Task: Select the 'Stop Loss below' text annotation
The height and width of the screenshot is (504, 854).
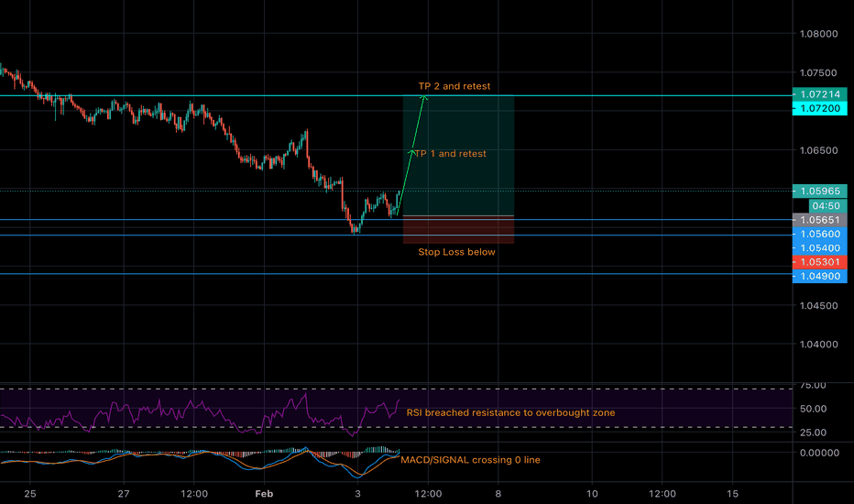Action: (x=456, y=252)
